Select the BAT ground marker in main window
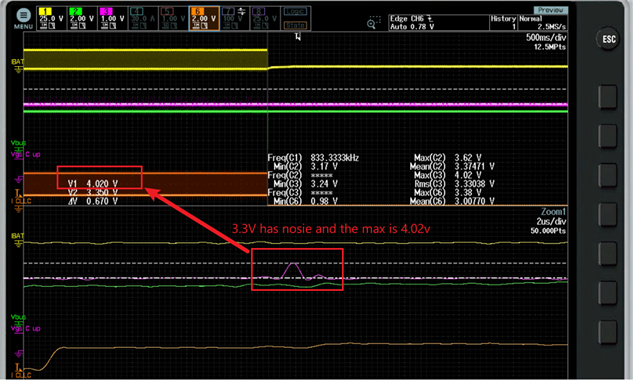The width and height of the screenshot is (640, 381). pos(18,65)
